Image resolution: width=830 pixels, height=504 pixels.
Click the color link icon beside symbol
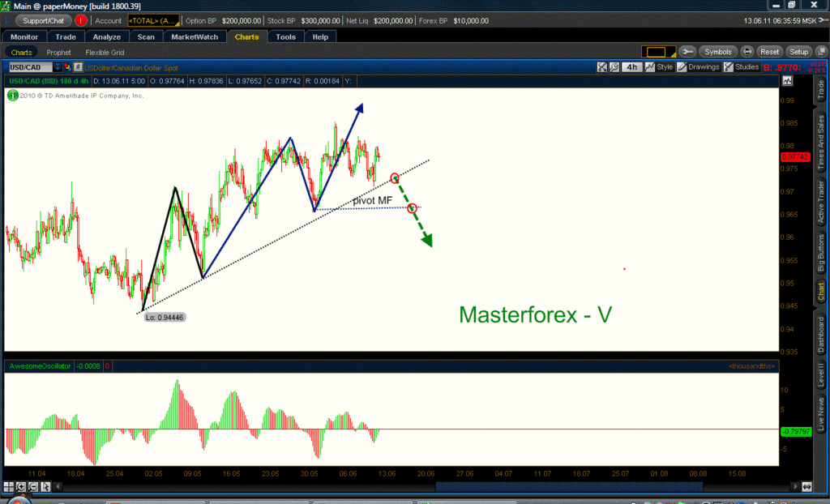pos(68,67)
